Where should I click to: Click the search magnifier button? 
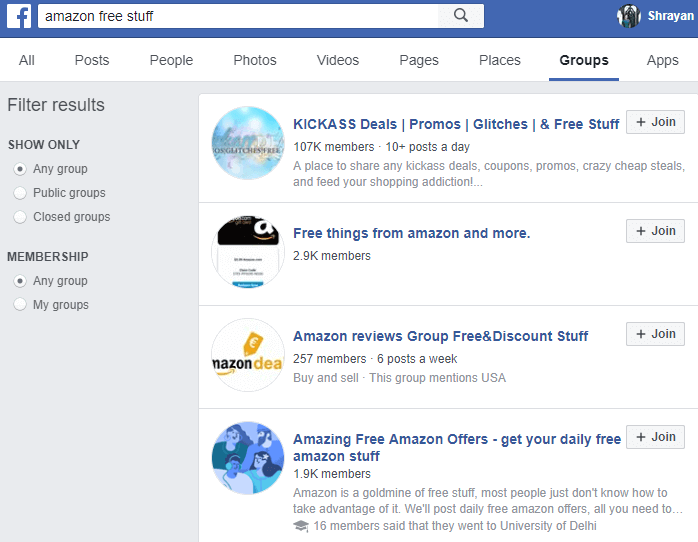point(461,16)
